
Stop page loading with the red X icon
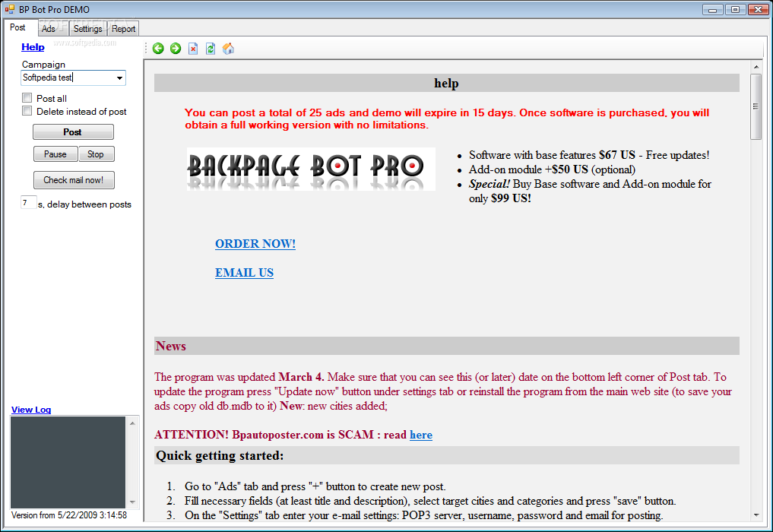[193, 49]
